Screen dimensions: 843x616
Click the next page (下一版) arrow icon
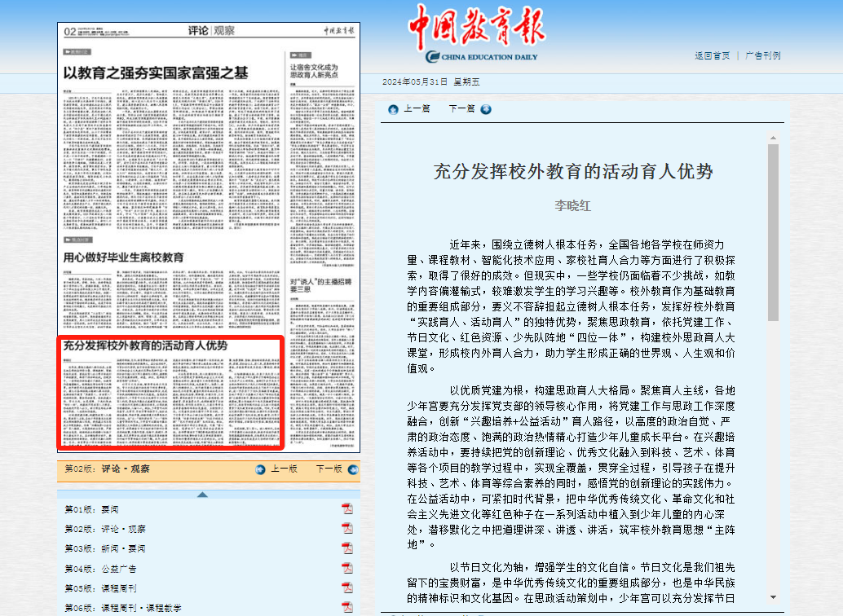[352, 469]
